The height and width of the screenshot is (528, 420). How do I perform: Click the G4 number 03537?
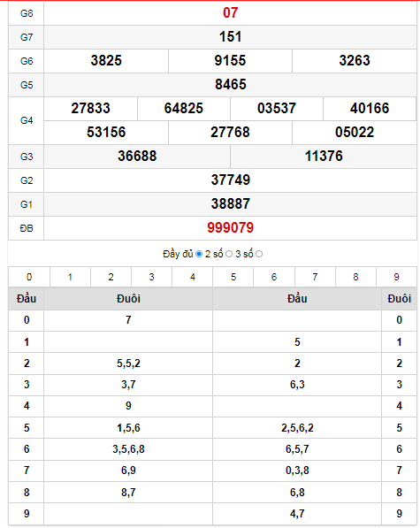277,109
